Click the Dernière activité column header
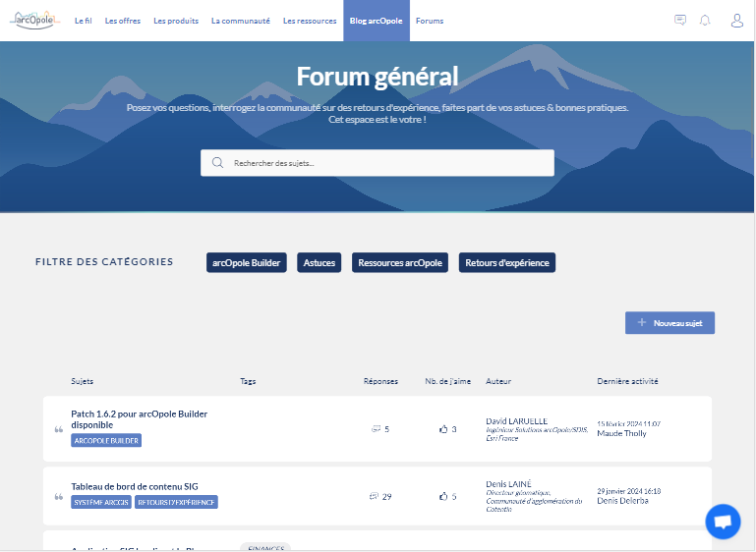Image resolution: width=756 pixels, height=552 pixels. click(x=627, y=381)
